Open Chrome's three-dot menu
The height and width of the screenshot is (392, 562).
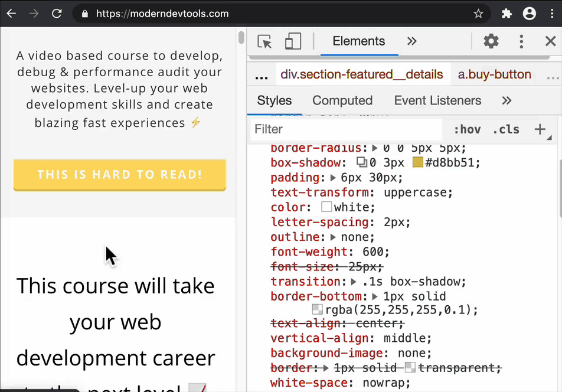point(552,14)
